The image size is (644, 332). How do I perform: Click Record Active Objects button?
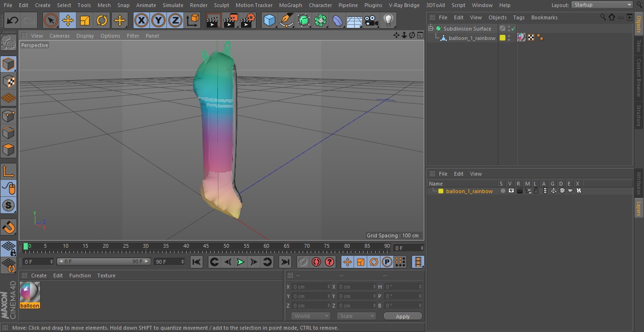coord(303,262)
